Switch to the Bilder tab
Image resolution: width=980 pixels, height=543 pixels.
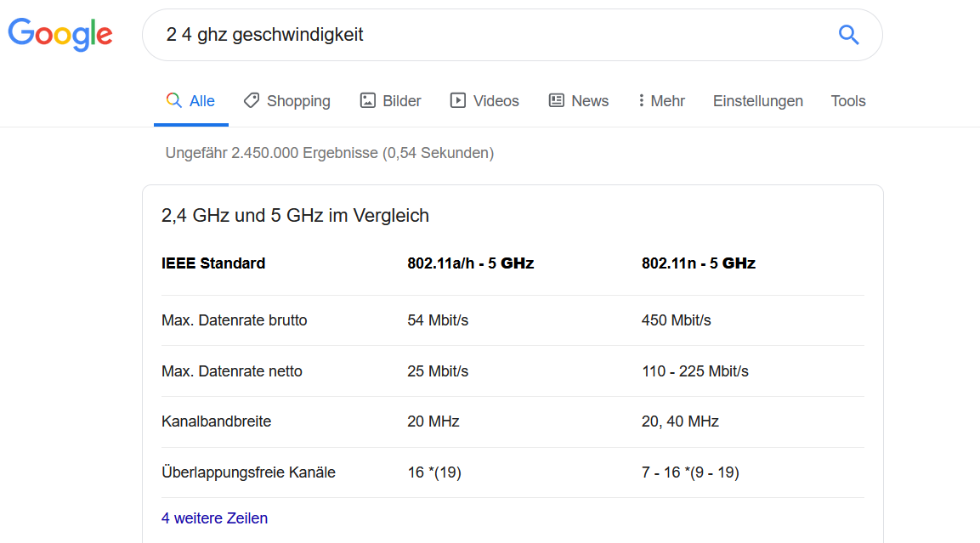point(401,101)
